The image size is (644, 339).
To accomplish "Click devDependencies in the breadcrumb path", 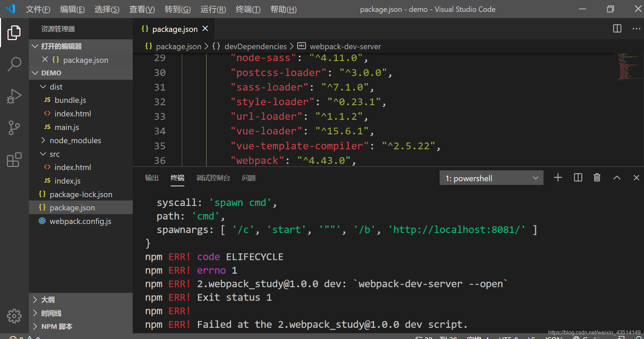I will (256, 46).
